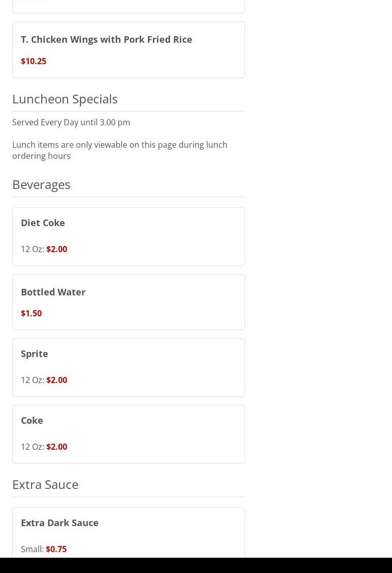Pick the Sprite 12 Oz $2.00 price

coord(57,380)
